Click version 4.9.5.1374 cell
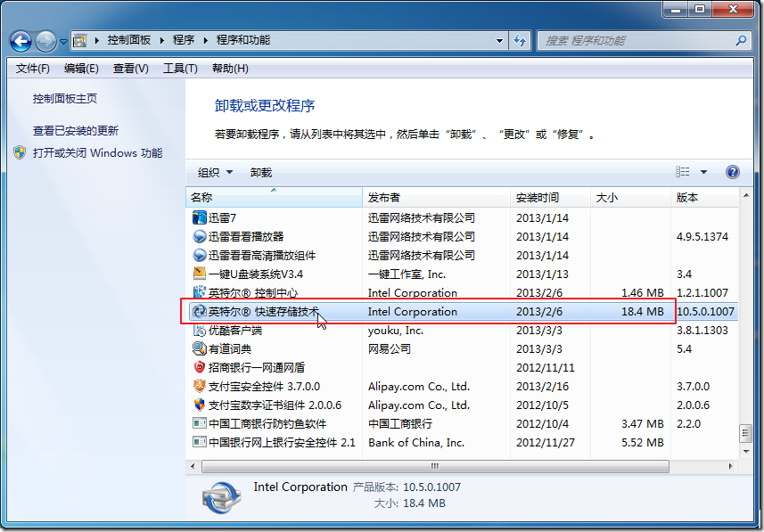Image resolution: width=764 pixels, height=532 pixels. point(702,237)
